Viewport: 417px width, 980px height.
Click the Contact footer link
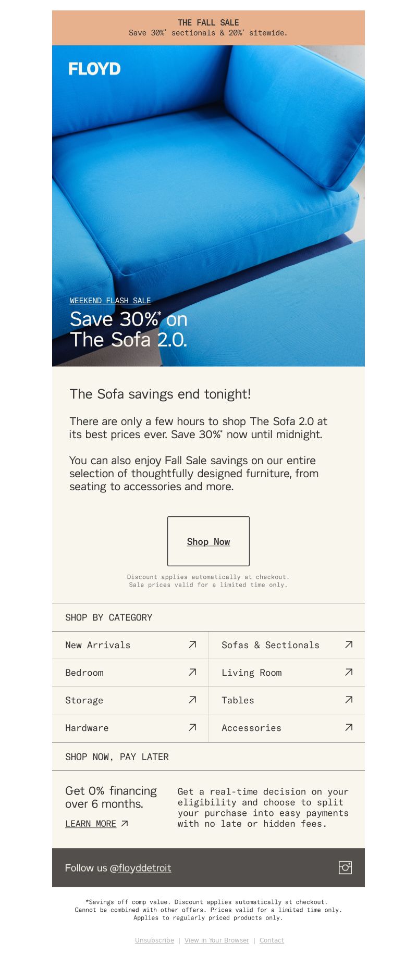click(272, 940)
